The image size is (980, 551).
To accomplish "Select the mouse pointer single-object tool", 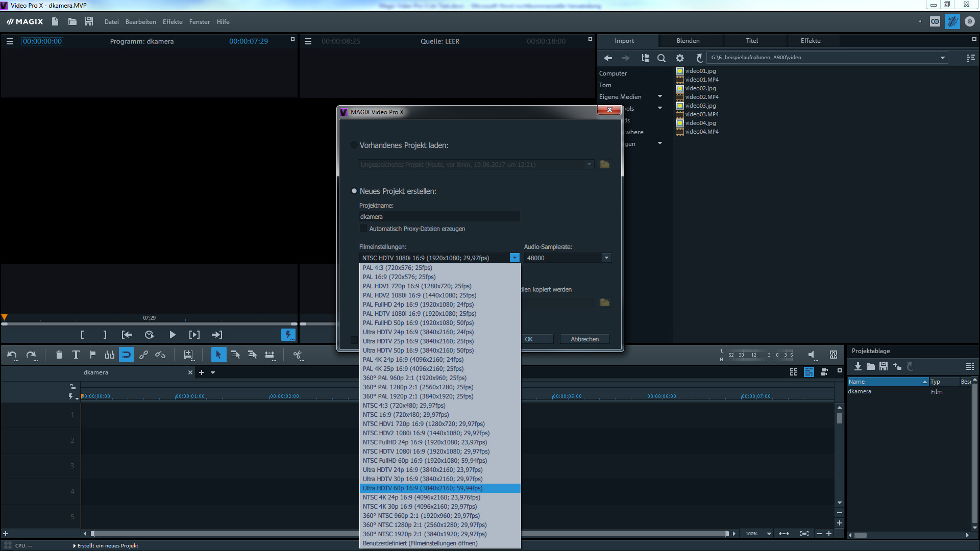I will [x=218, y=355].
